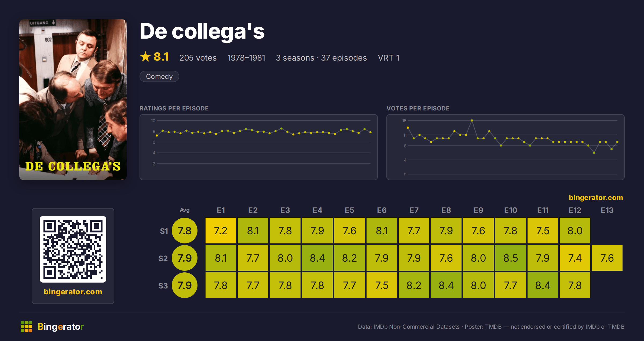Open the De collega's poster image
This screenshot has width=644, height=341.
coord(73,99)
